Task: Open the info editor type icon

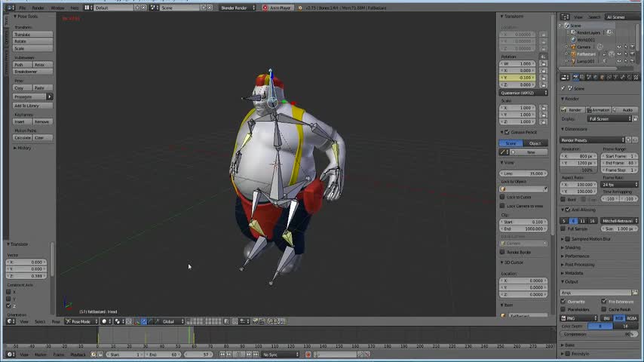Action: click(x=11, y=8)
